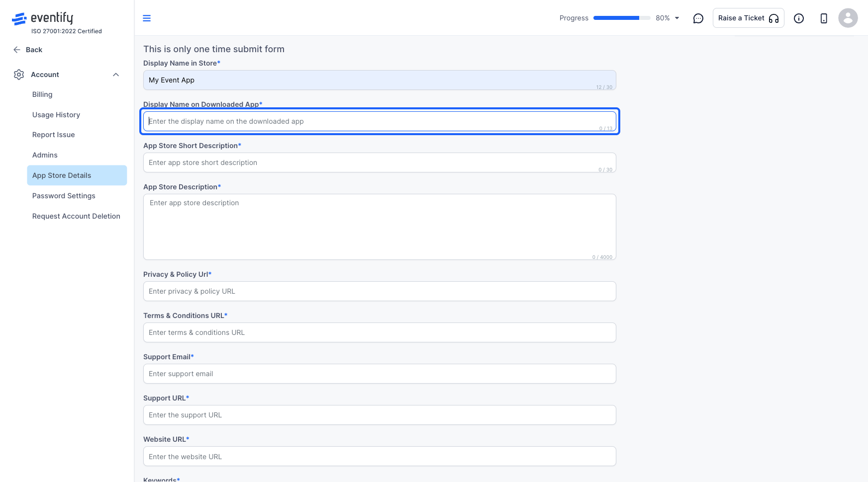The width and height of the screenshot is (868, 482).
Task: Click the Raise a Ticket button
Action: tap(748, 18)
